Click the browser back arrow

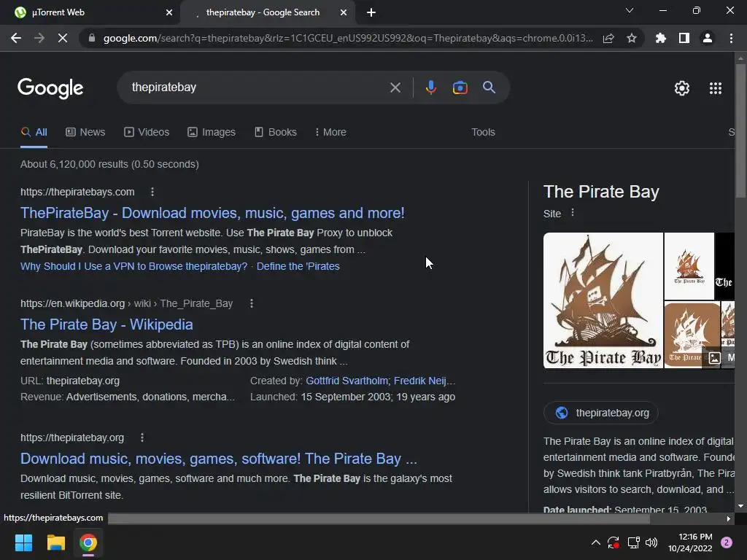(16, 38)
